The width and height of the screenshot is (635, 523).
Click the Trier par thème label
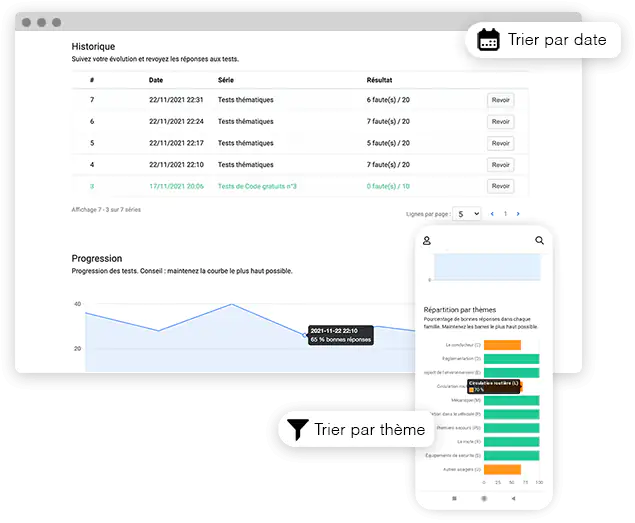[369, 429]
